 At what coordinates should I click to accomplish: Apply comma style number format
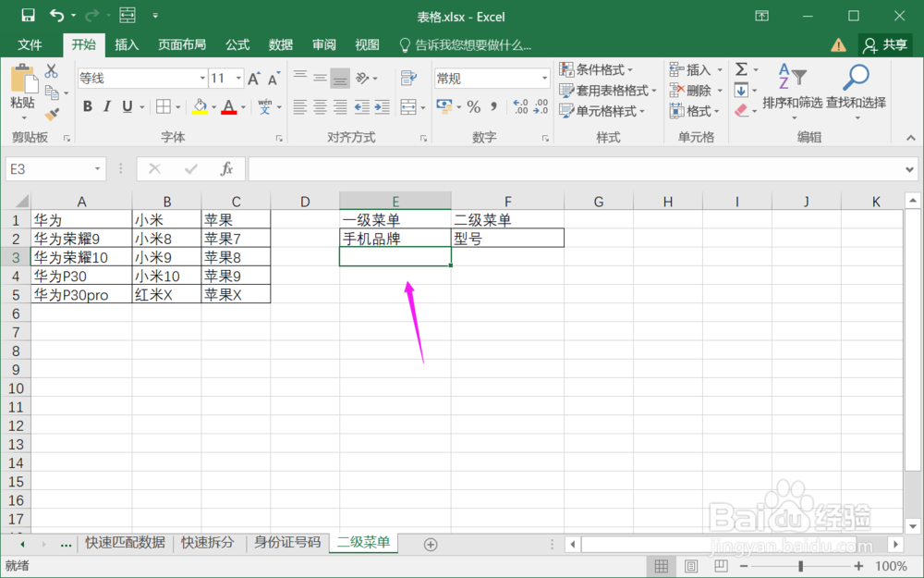[x=493, y=106]
